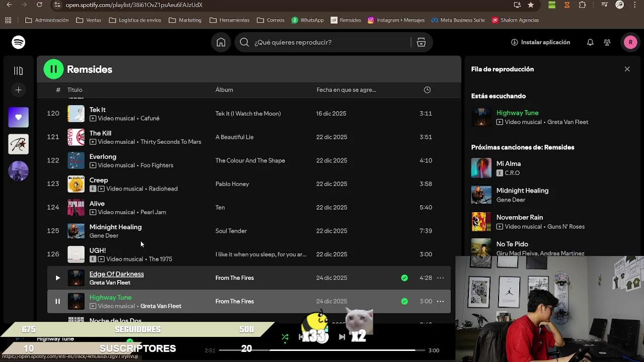644x362 pixels.
Task: Click the search magnifier icon
Action: click(245, 42)
